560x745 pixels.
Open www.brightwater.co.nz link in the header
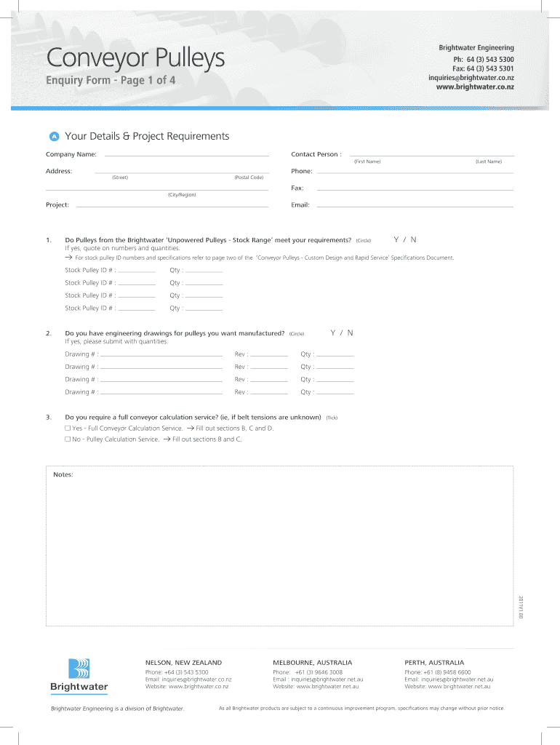(474, 87)
